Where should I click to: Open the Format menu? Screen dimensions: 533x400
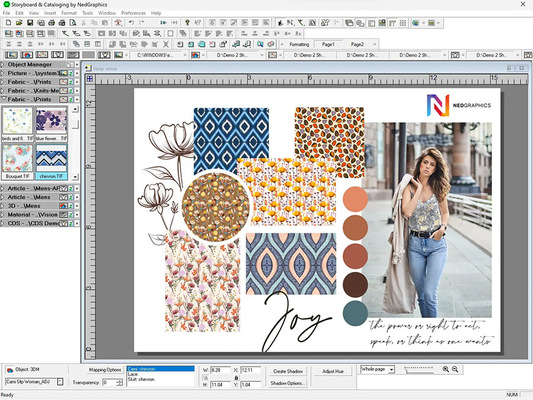(x=69, y=13)
